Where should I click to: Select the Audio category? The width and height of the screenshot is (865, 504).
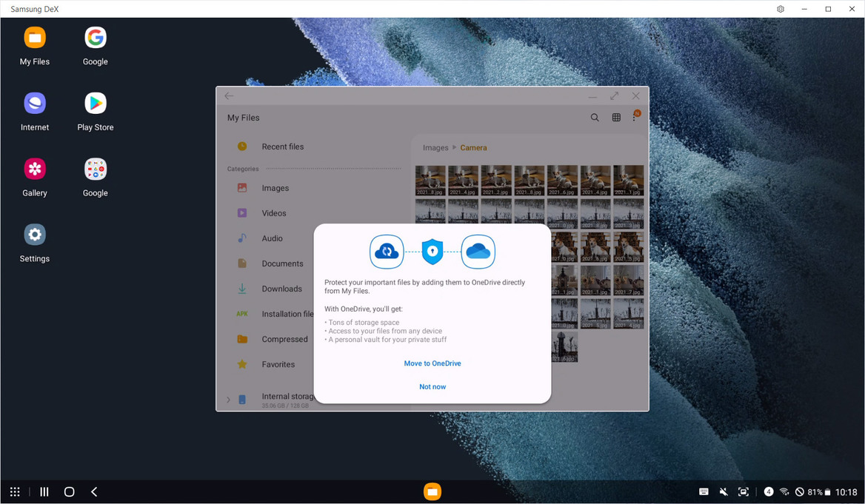point(271,238)
